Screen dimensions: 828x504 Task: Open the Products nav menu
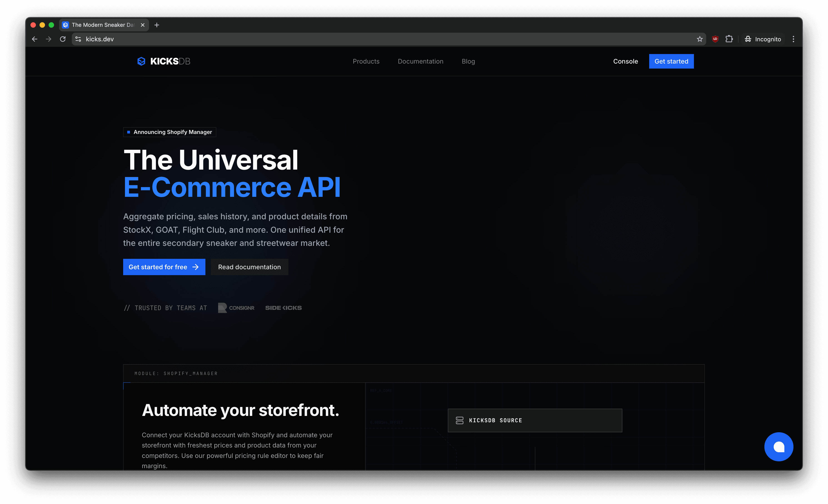[x=366, y=62]
